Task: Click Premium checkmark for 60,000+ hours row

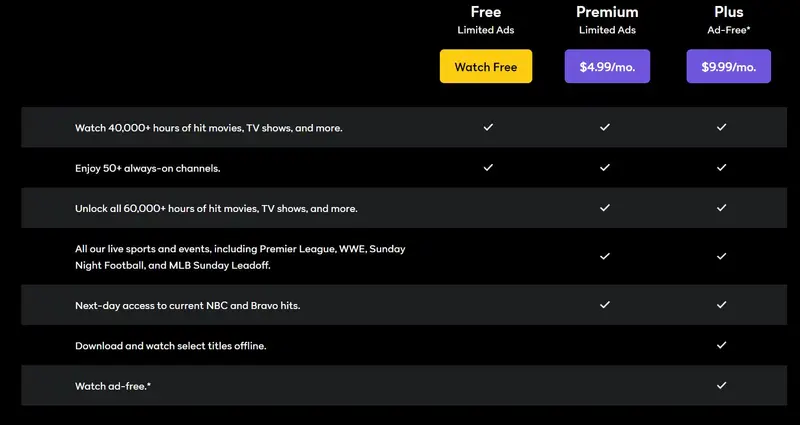Action: (605, 208)
